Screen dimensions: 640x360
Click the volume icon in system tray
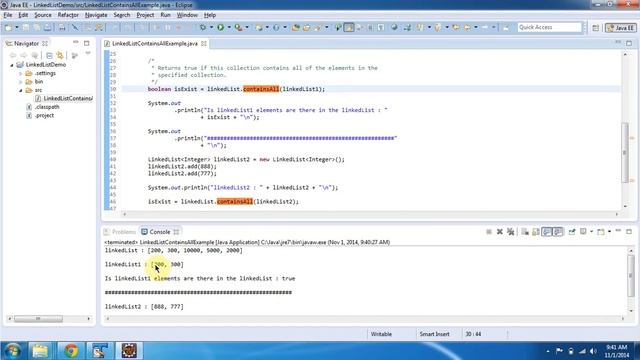(x=593, y=351)
